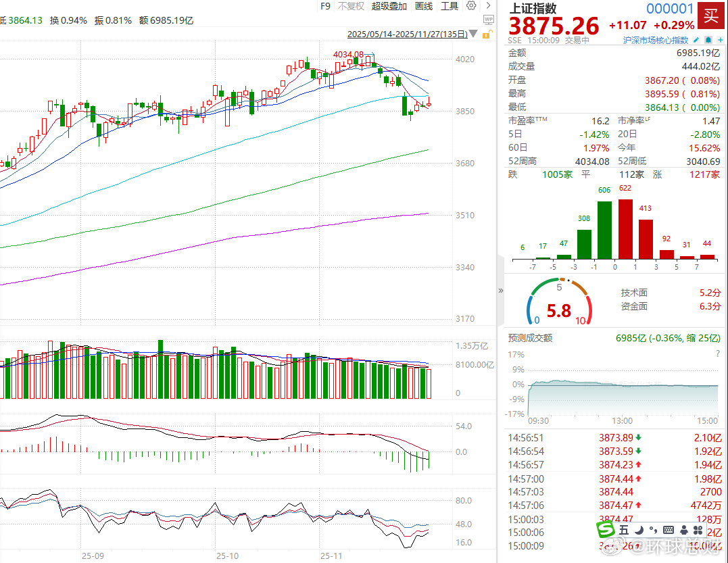Open the 不复权 adjustment dropdown

[x=351, y=6]
